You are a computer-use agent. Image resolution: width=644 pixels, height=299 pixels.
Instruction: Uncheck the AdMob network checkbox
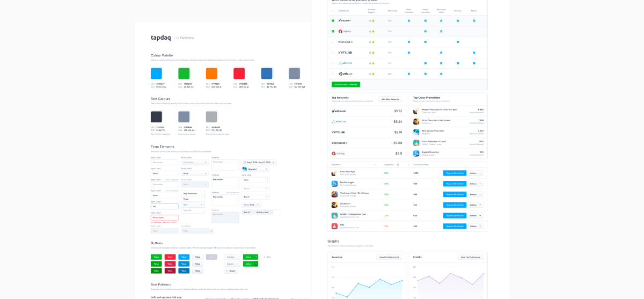tap(333, 31)
